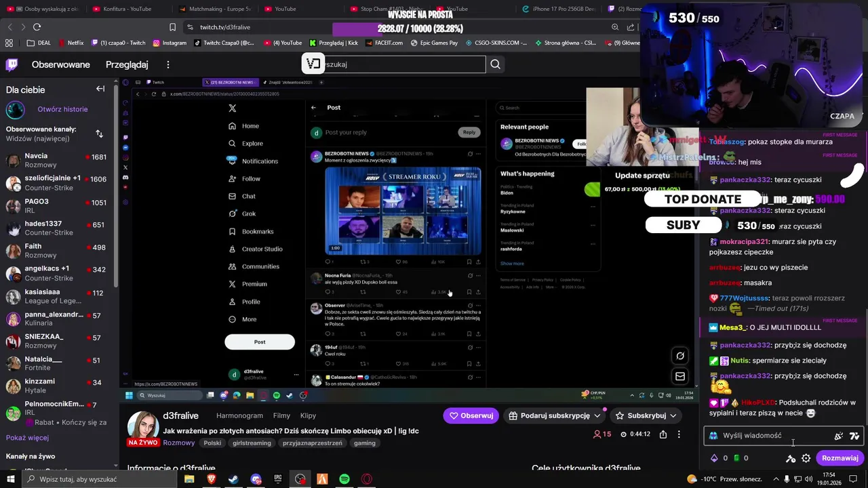The height and width of the screenshot is (488, 868).
Task: Open the Przeglądaj top navigation item
Action: (127, 65)
